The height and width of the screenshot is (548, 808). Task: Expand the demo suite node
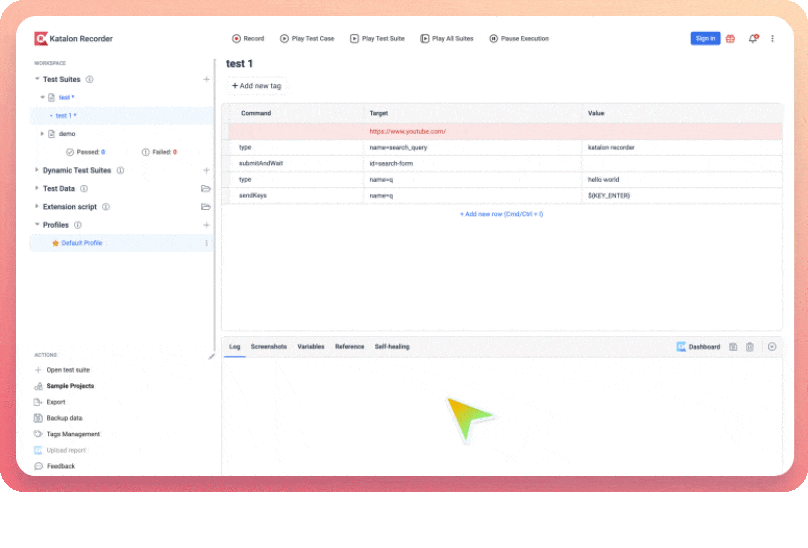coord(42,134)
